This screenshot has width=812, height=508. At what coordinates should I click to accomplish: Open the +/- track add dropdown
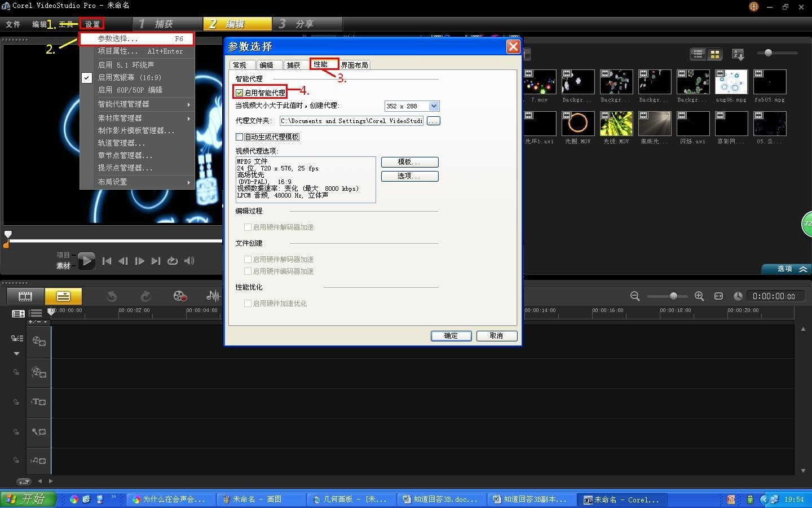[x=38, y=322]
